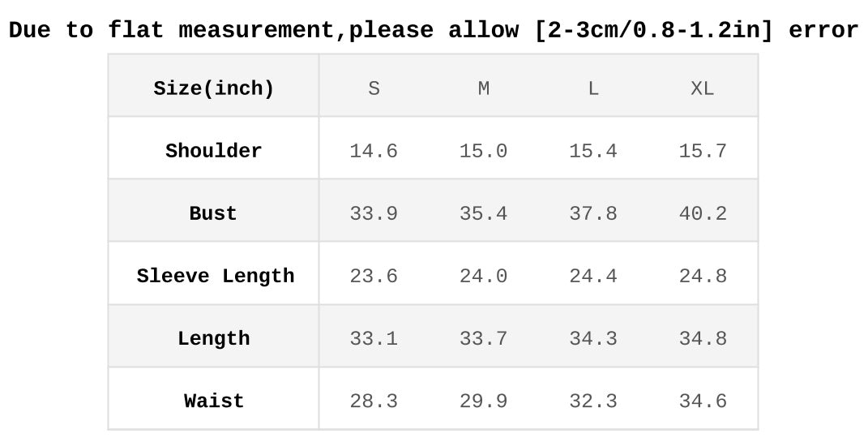Click the XL size column header
This screenshot has width=868, height=438.
pos(703,88)
